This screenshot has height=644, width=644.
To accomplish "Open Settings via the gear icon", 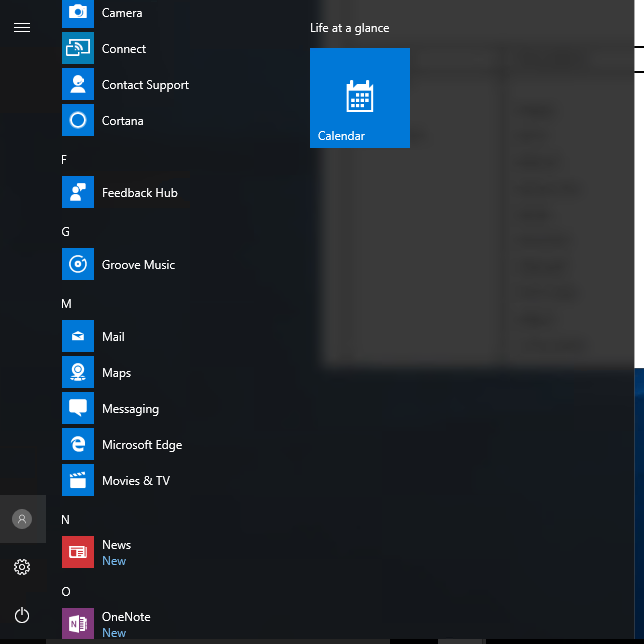I will point(22,567).
